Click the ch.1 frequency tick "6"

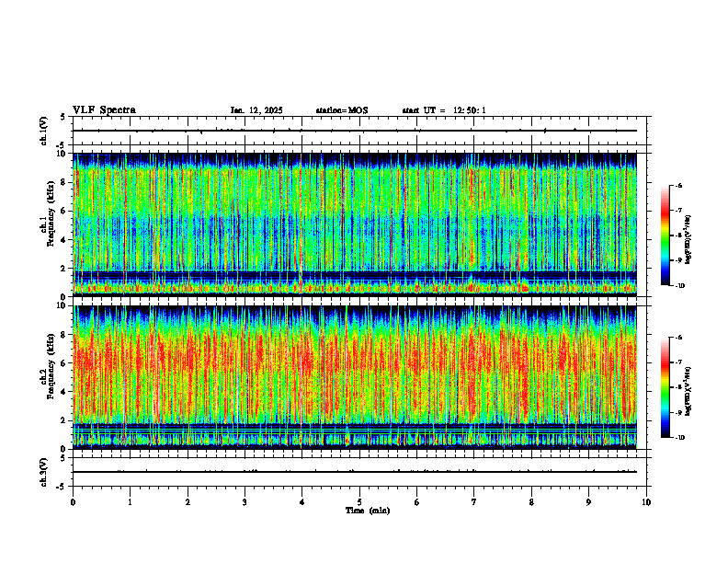[x=64, y=211]
